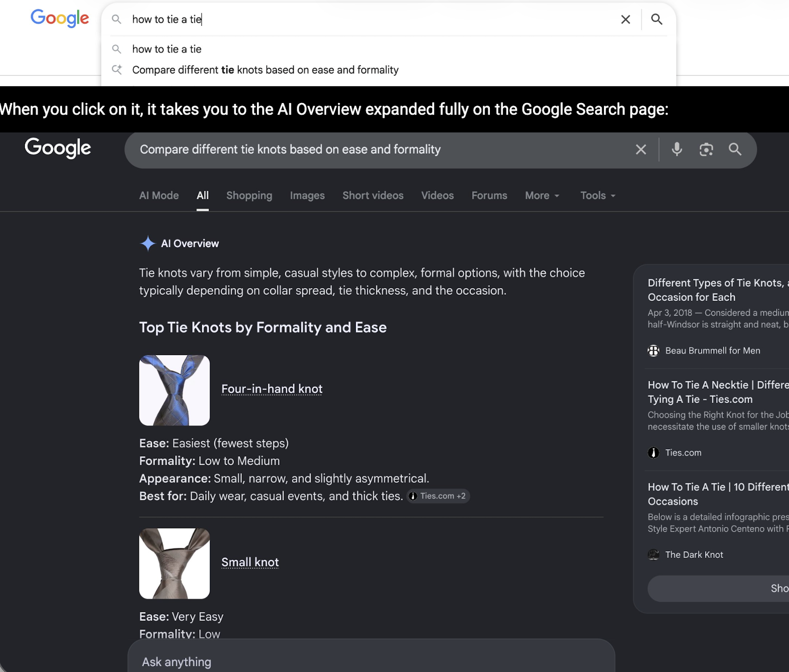Click the 'AI Overview' label

click(190, 244)
